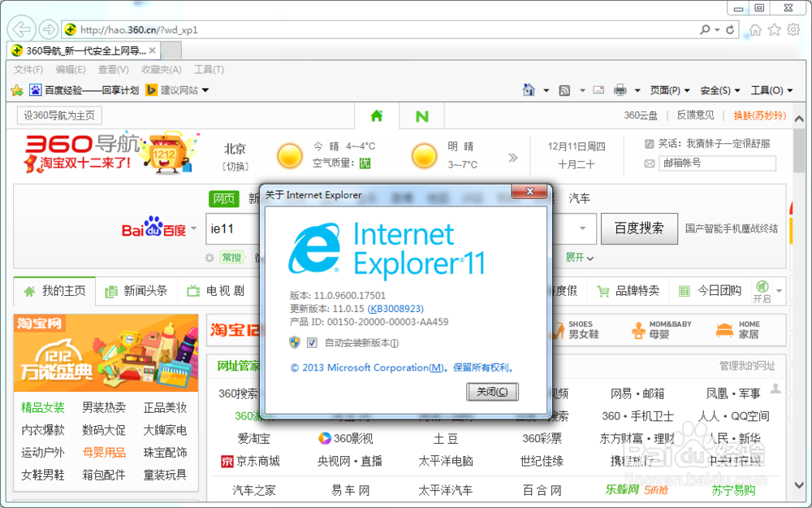Click the 淘宝网 万能盛典 banner image
The image size is (812, 508).
click(x=106, y=353)
